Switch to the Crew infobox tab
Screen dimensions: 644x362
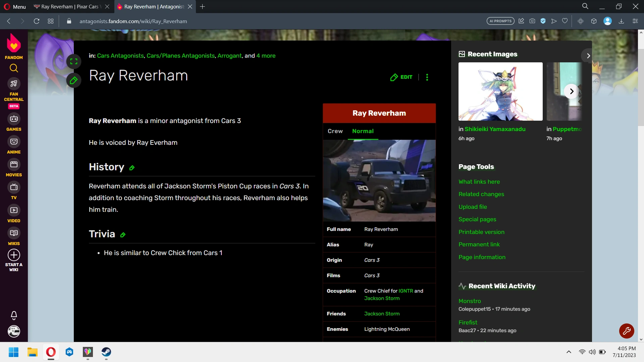pyautogui.click(x=335, y=131)
